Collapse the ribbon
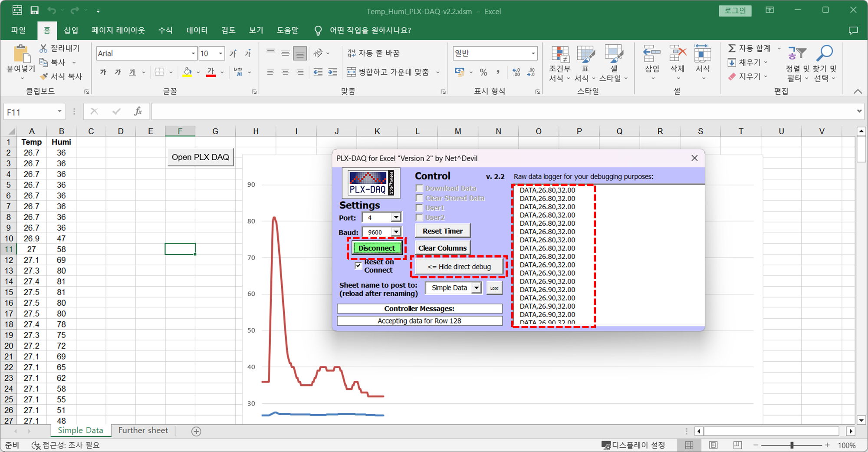Screen dimensions: 868x452 coord(858,91)
